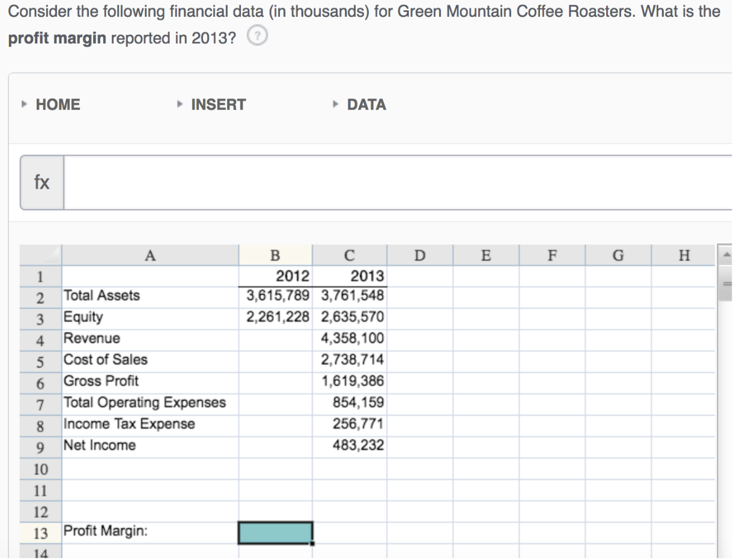The image size is (734, 560).
Task: Select column B header
Action: 276,255
